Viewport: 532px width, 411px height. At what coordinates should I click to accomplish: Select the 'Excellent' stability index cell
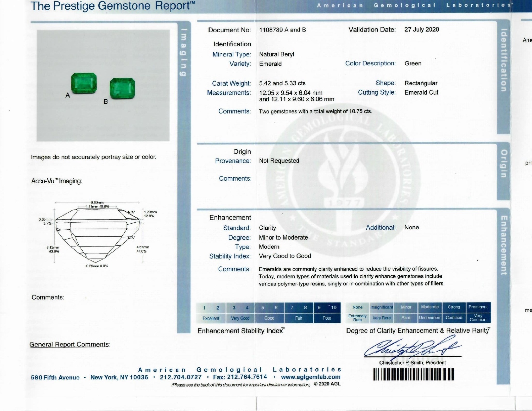211,318
